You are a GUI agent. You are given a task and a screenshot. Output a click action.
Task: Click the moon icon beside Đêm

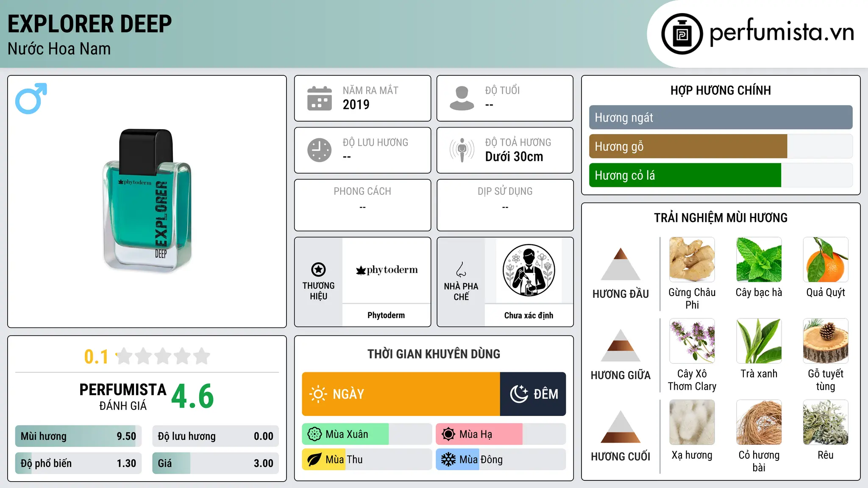(519, 394)
